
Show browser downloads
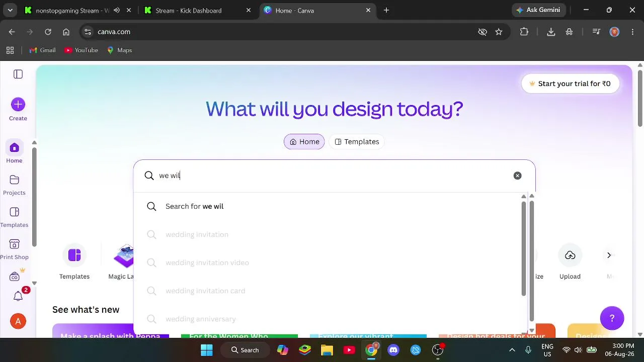pos(551,32)
